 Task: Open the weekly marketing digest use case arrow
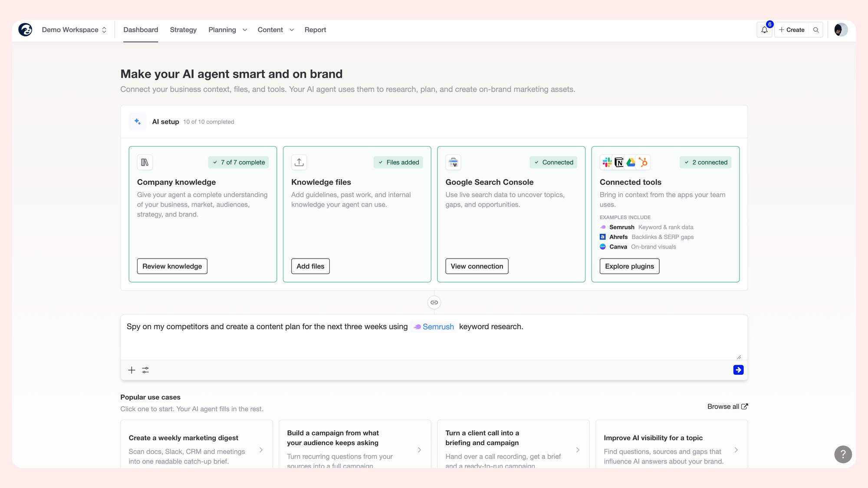tap(261, 450)
